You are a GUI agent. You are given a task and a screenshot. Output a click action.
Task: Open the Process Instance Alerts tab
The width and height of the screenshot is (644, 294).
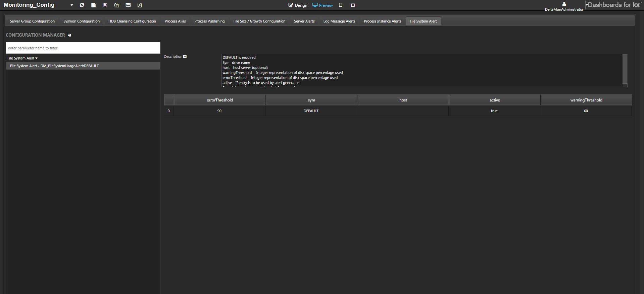click(x=383, y=21)
